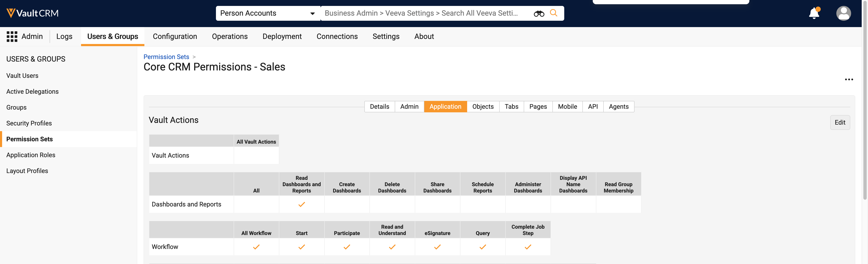This screenshot has width=868, height=264.
Task: Click the All Workflow checkmark
Action: 256,247
